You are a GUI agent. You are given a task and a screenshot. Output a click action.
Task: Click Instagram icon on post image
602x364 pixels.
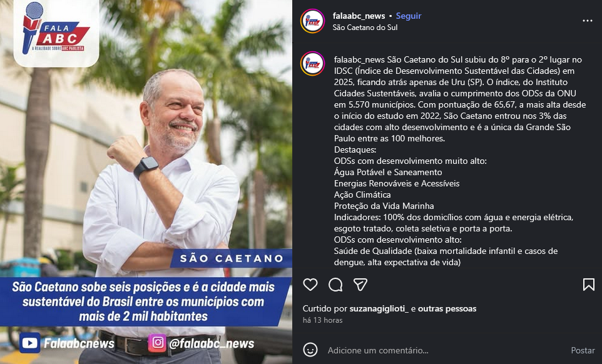click(158, 343)
